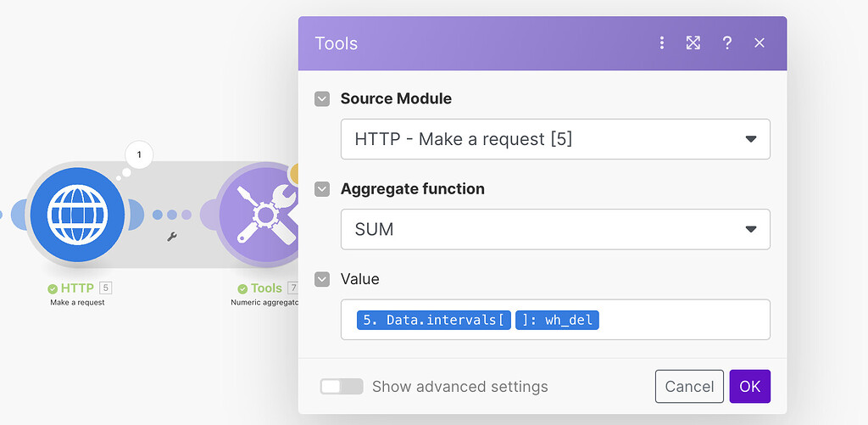
Task: Collapse the Aggregate function field toggle
Action: (x=322, y=189)
